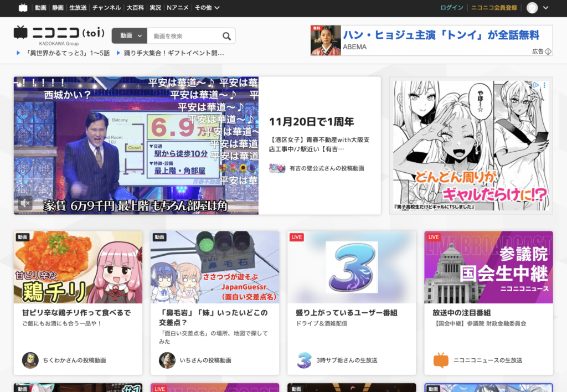Click the orange ニコニコニュース TV icon
The height and width of the screenshot is (392, 567).
coord(441,360)
